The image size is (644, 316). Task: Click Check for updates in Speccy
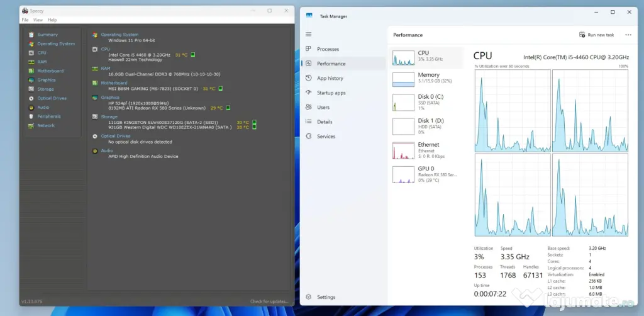coord(269,301)
